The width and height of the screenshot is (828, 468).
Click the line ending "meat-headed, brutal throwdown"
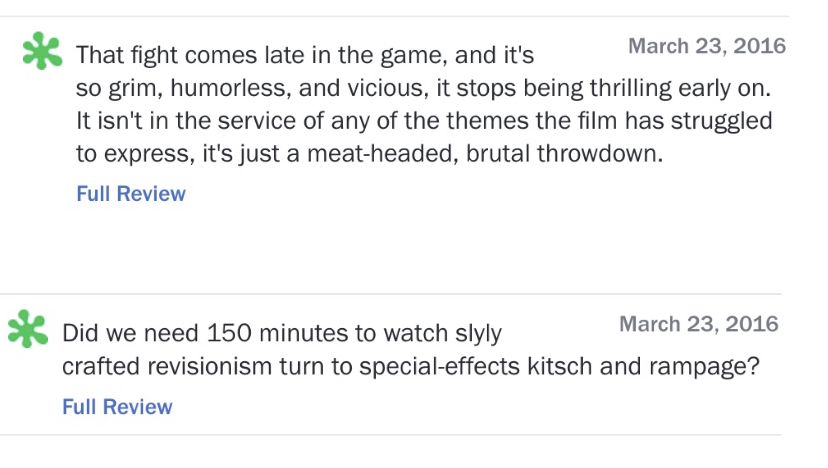click(370, 155)
